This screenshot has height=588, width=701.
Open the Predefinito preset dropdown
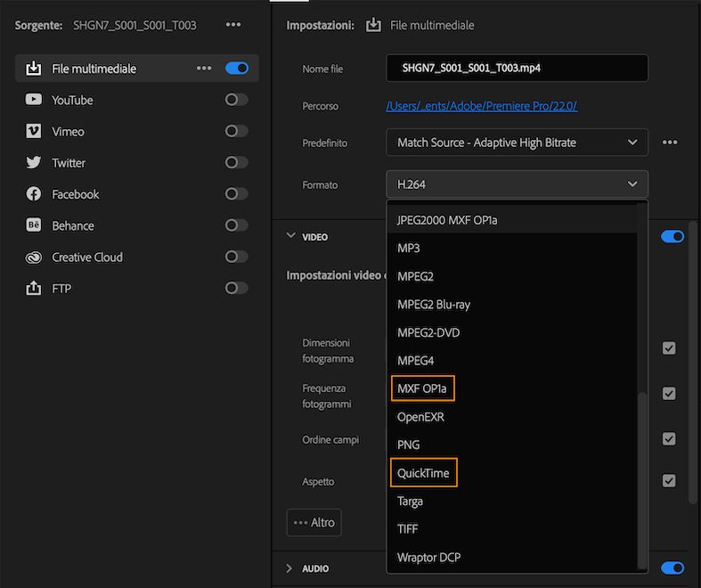point(517,143)
